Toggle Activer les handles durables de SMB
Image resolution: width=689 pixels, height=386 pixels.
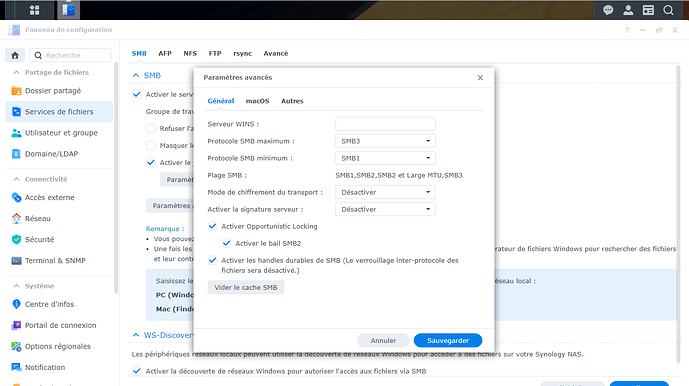click(x=212, y=260)
